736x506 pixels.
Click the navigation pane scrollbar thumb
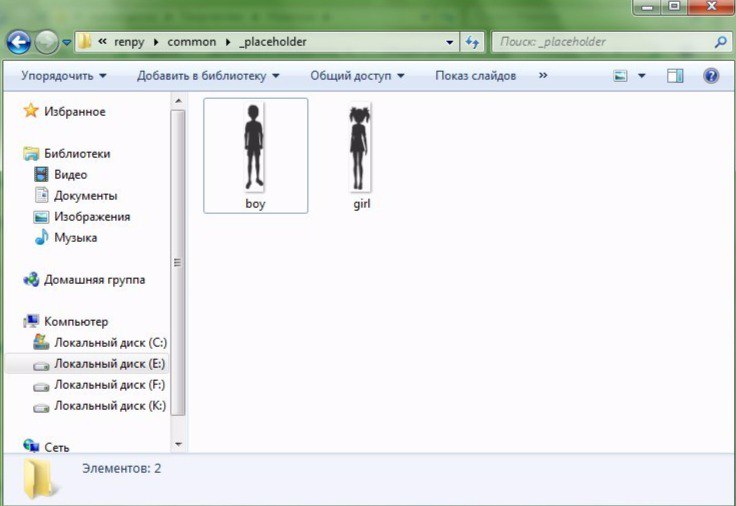[x=178, y=263]
